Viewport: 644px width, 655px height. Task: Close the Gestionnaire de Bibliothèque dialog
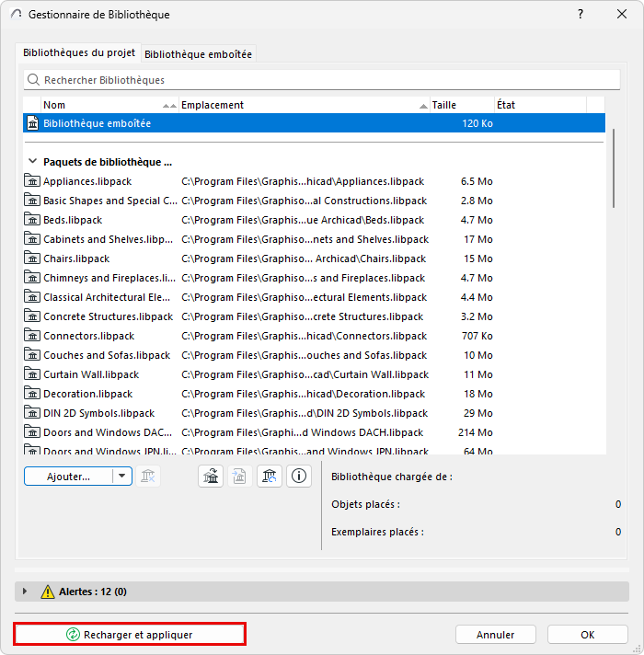coord(622,14)
